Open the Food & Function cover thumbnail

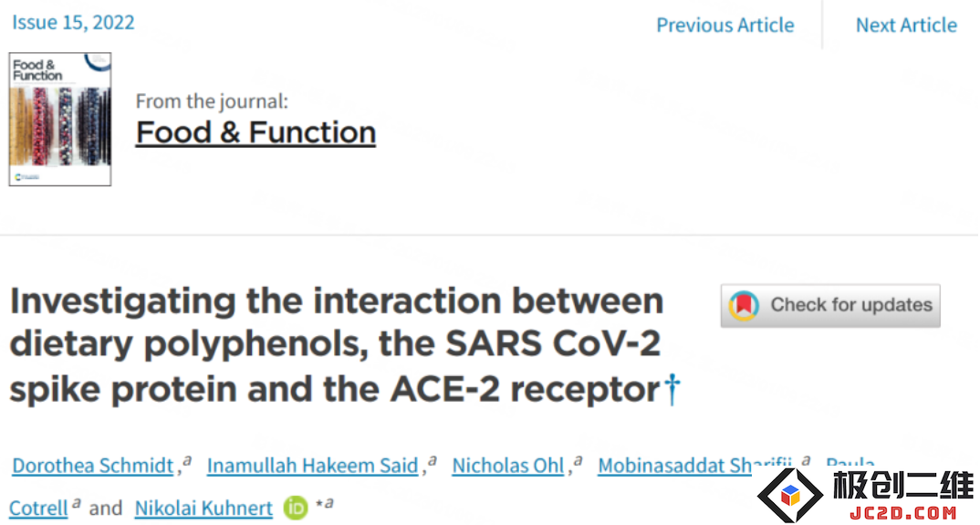(60, 120)
